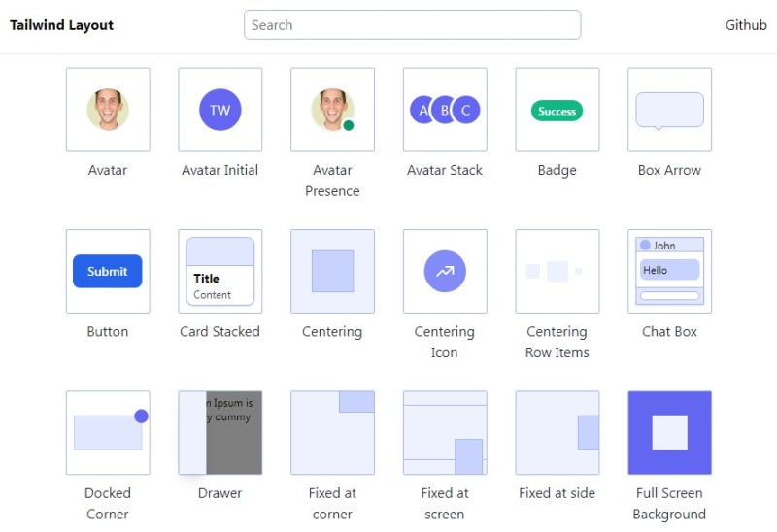Select the Drawer layout preview
Screen dimensions: 777x532
(220, 432)
